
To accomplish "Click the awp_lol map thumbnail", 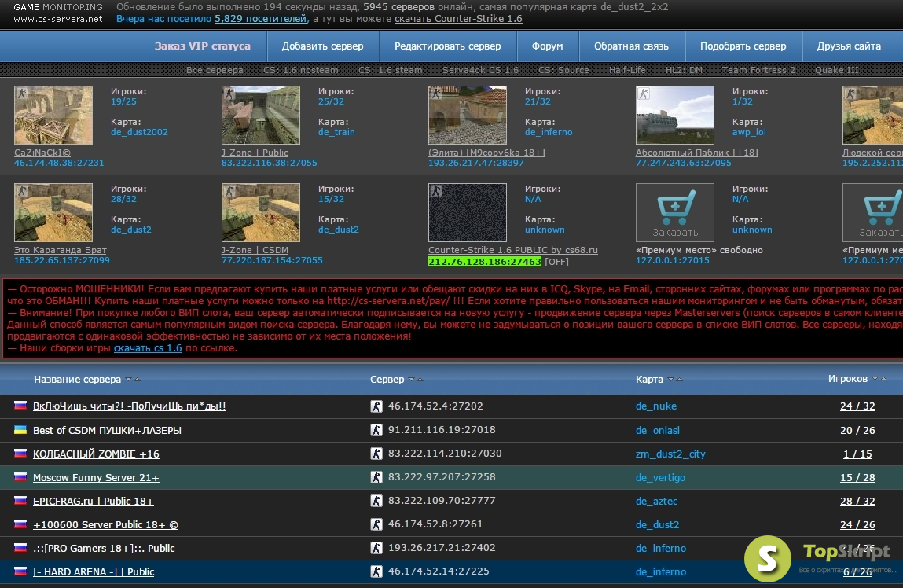I will coord(674,116).
